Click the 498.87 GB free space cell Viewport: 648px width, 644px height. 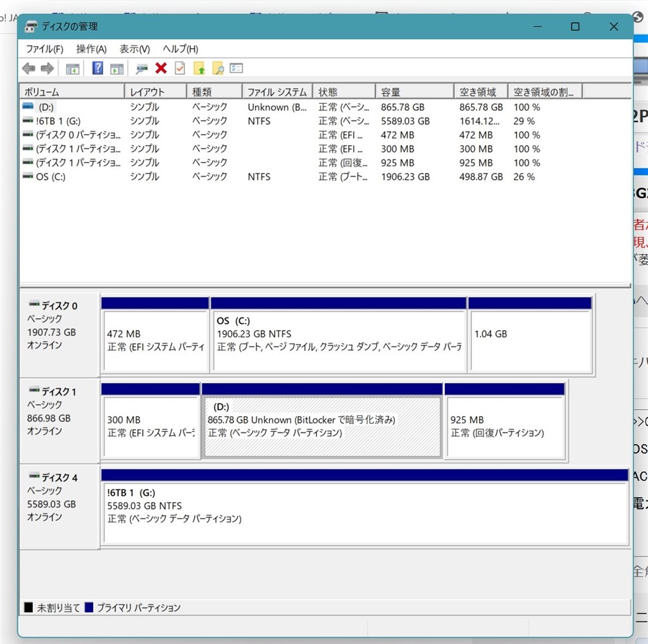[x=481, y=177]
